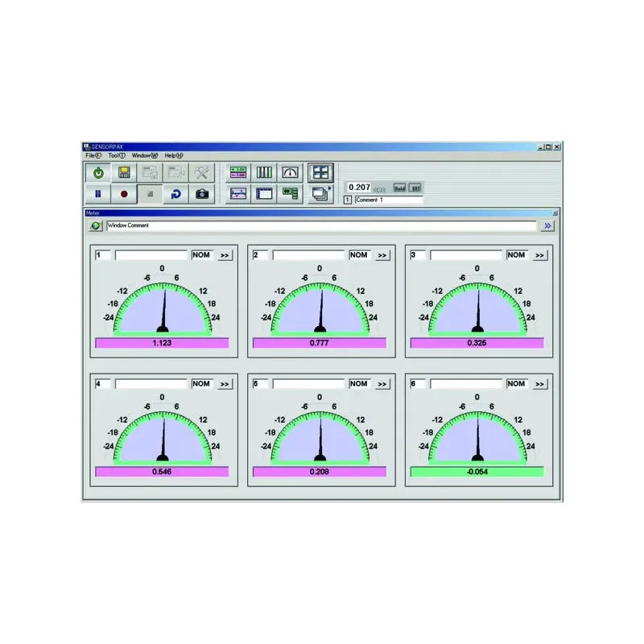This screenshot has height=644, width=644.
Task: Switch to the analog meter view icon
Action: 291,172
